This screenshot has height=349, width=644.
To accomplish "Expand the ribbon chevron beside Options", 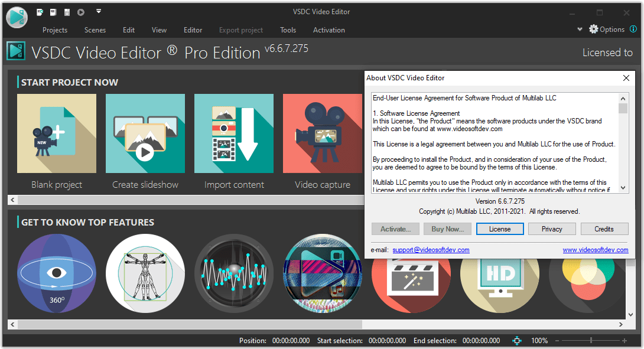I will [580, 29].
